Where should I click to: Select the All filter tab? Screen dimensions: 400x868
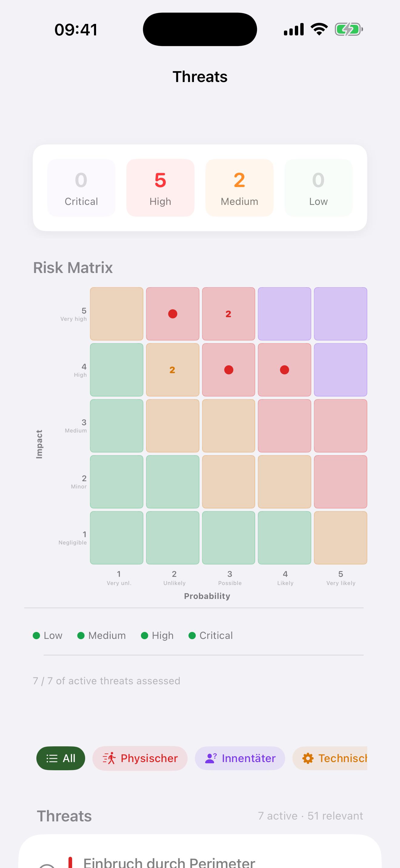(x=61, y=758)
